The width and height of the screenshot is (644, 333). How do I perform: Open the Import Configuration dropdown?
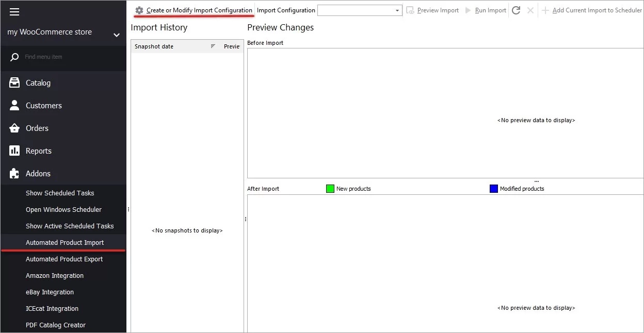pos(396,10)
